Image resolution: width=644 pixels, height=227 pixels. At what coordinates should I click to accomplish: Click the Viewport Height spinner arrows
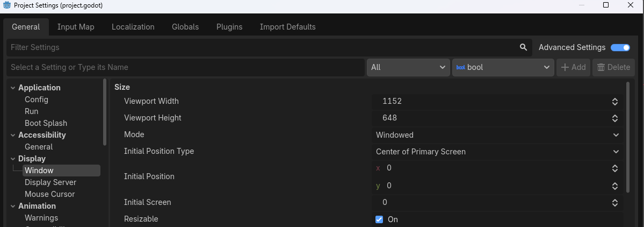[x=614, y=118]
